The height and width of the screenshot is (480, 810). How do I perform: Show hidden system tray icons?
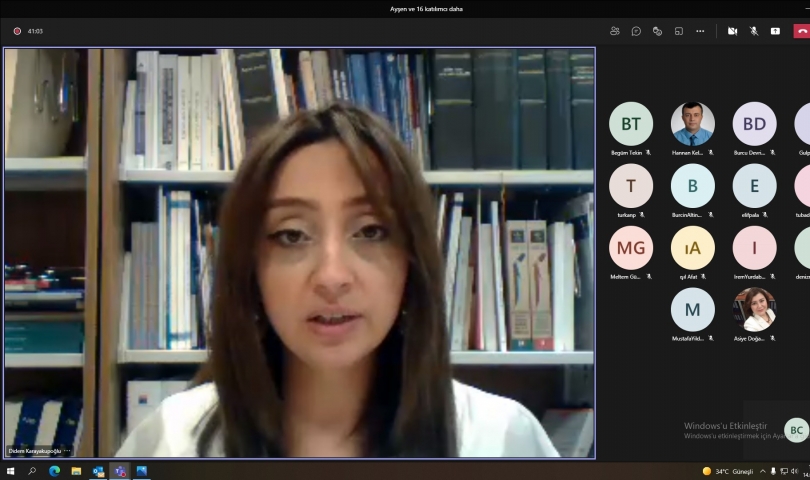pyautogui.click(x=762, y=471)
